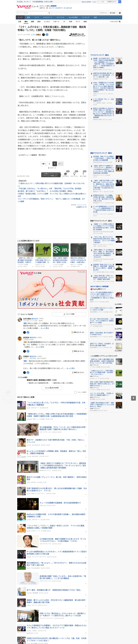Select the 国際 category
This screenshot has width=138, height=644.
pos(32,21)
